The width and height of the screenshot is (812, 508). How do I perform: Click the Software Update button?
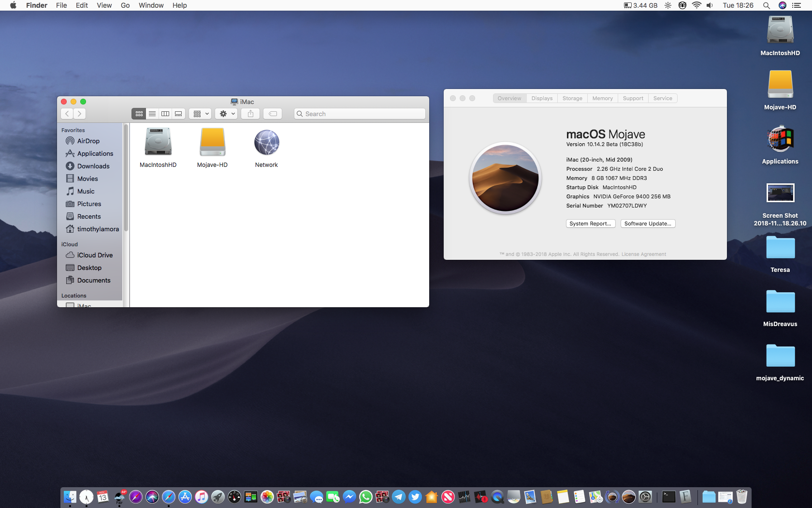point(648,224)
